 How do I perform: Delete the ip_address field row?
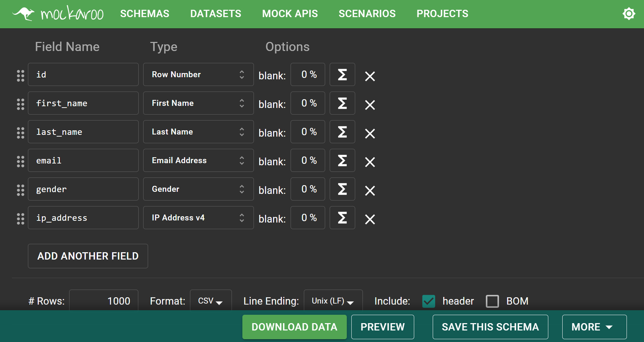(x=370, y=219)
